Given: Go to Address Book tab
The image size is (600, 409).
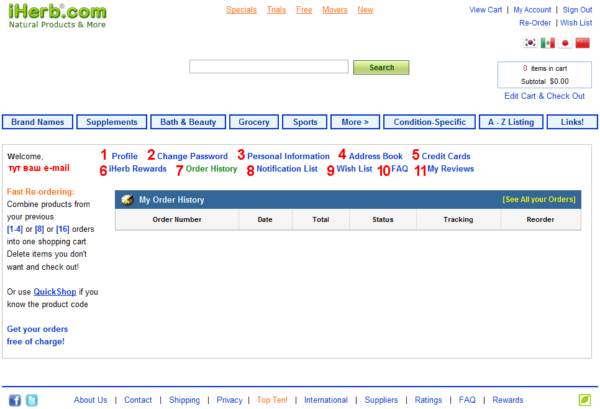Looking at the screenshot, I should 375,156.
